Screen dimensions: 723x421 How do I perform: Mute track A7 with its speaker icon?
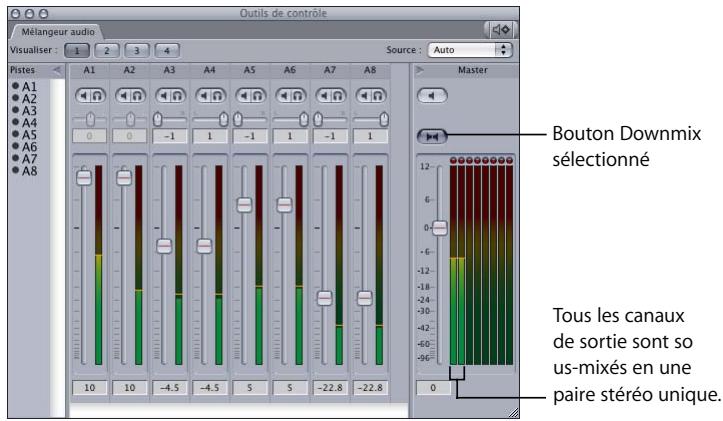[324, 95]
